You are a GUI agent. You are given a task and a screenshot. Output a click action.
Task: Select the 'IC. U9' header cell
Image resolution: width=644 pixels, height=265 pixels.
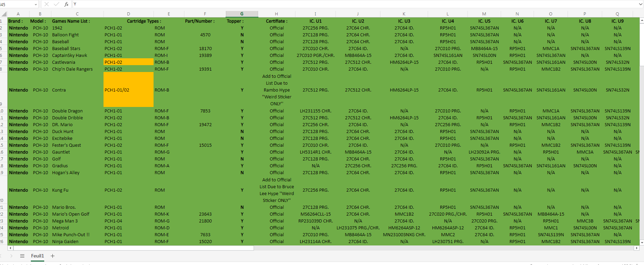click(x=617, y=21)
